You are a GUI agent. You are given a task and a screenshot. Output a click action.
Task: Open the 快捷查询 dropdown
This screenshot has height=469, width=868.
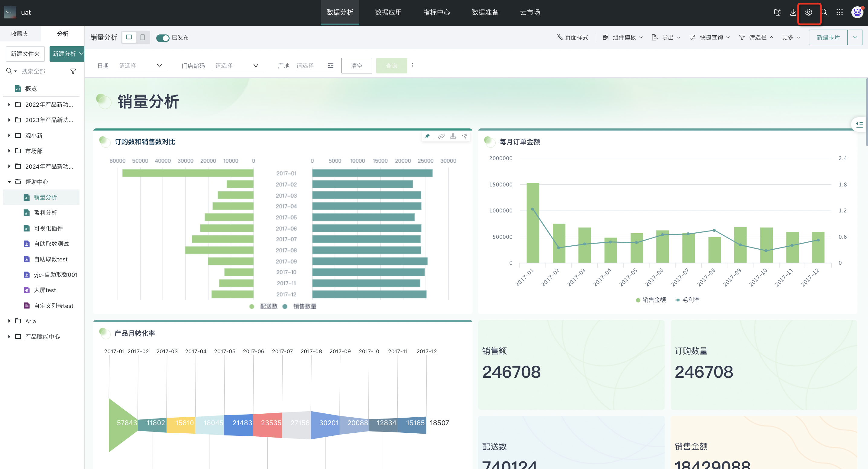710,37
